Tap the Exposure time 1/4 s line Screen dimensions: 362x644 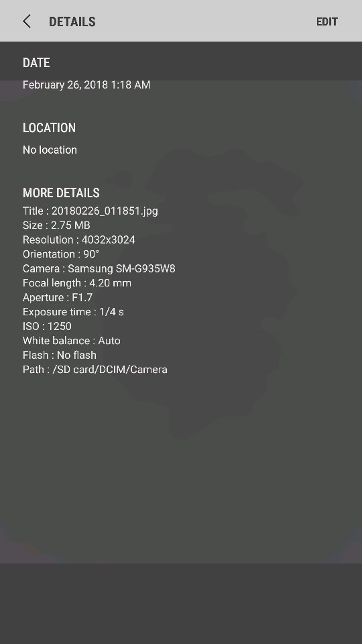(x=73, y=311)
